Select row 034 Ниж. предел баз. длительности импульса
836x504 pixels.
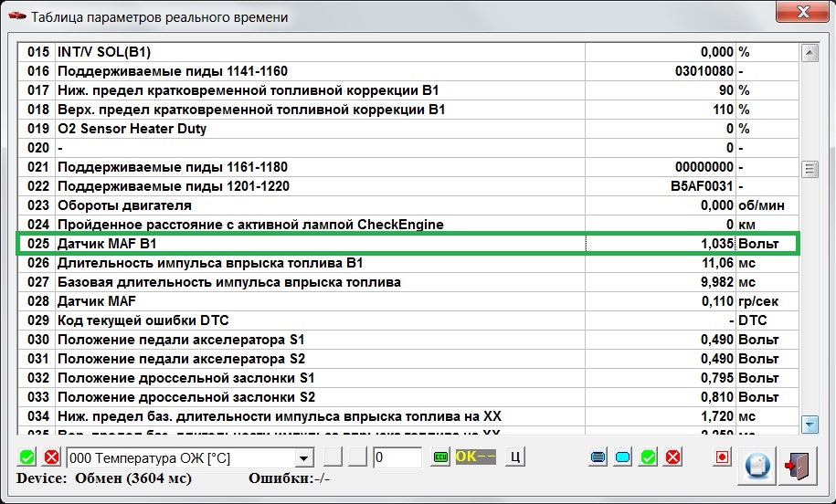pos(407,416)
